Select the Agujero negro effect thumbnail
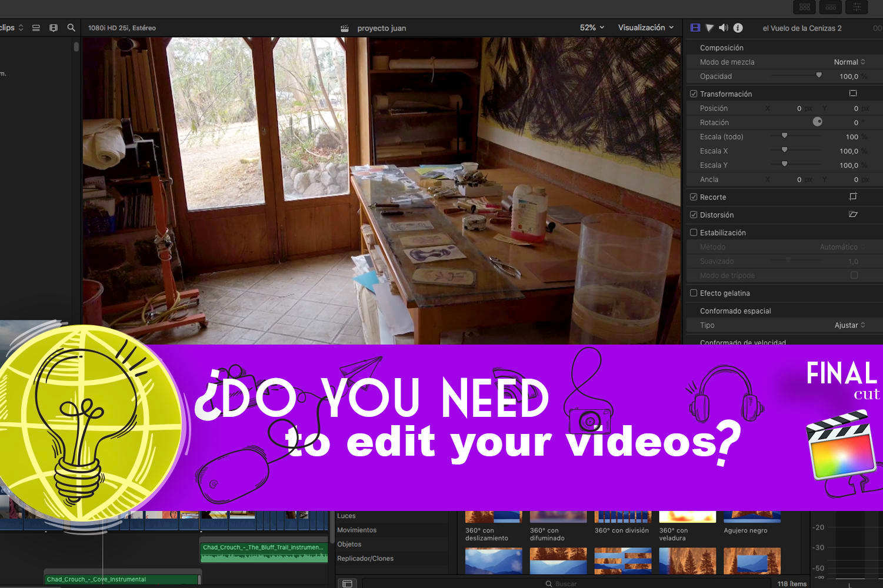 pyautogui.click(x=752, y=517)
